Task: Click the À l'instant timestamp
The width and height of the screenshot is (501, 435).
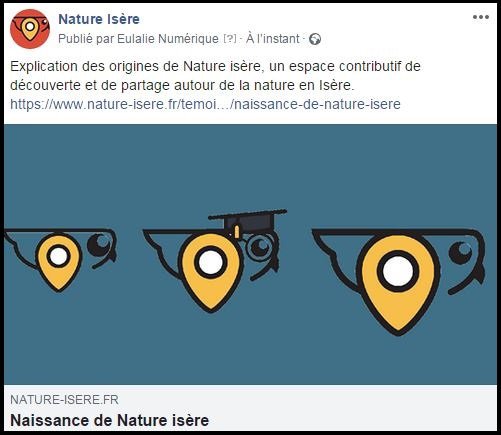Action: coord(273,39)
